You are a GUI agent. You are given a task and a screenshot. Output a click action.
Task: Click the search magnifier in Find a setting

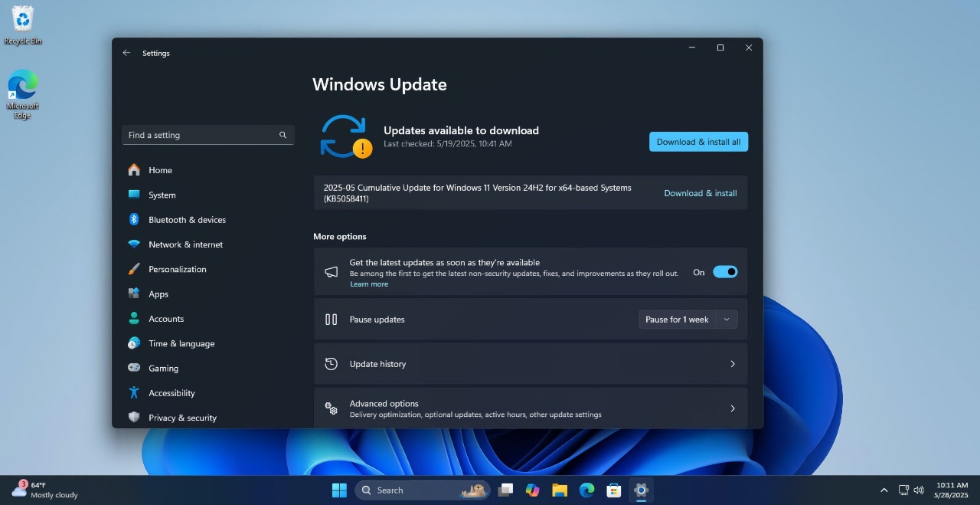point(283,135)
